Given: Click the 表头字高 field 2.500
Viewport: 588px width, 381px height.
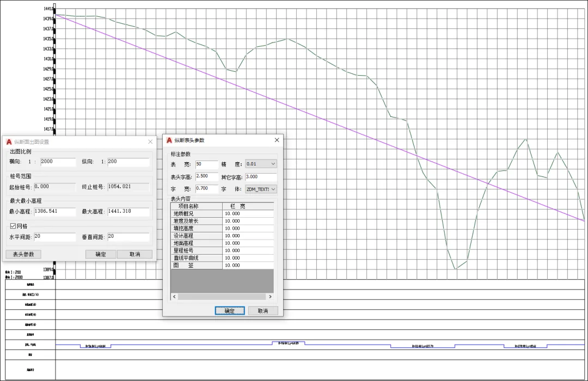Looking at the screenshot, I should point(207,176).
